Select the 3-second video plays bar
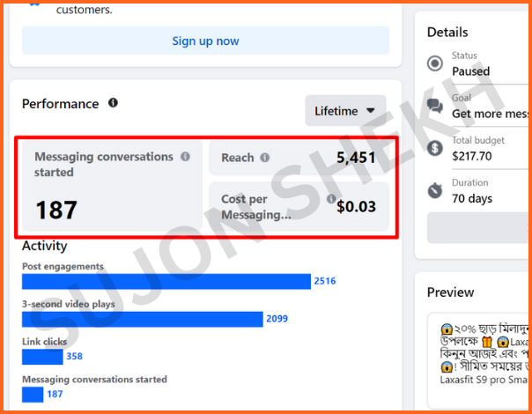Image resolution: width=532 pixels, height=414 pixels. click(x=142, y=319)
